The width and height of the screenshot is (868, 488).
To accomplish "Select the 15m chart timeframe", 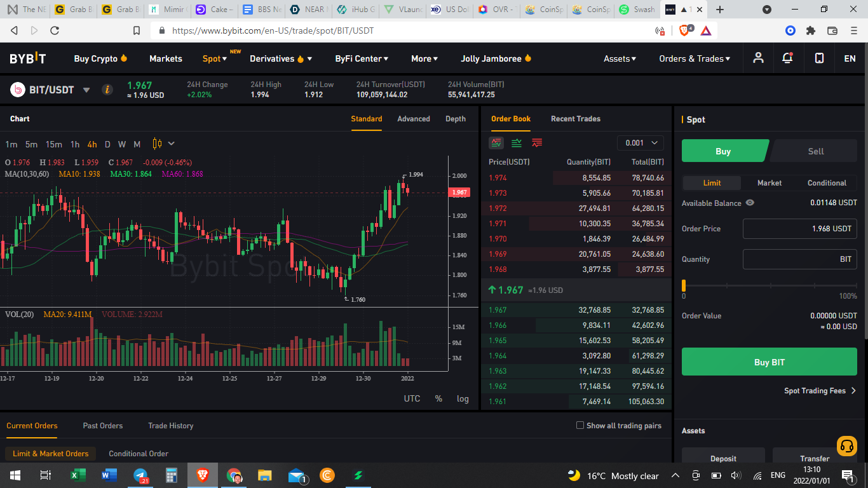I will 54,144.
